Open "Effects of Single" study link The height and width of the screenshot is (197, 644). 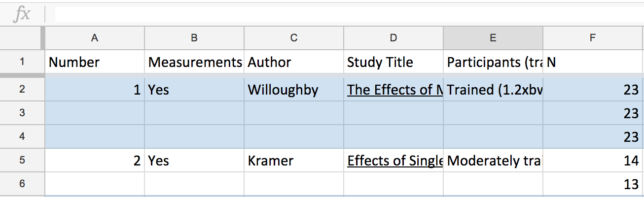pyautogui.click(x=395, y=161)
